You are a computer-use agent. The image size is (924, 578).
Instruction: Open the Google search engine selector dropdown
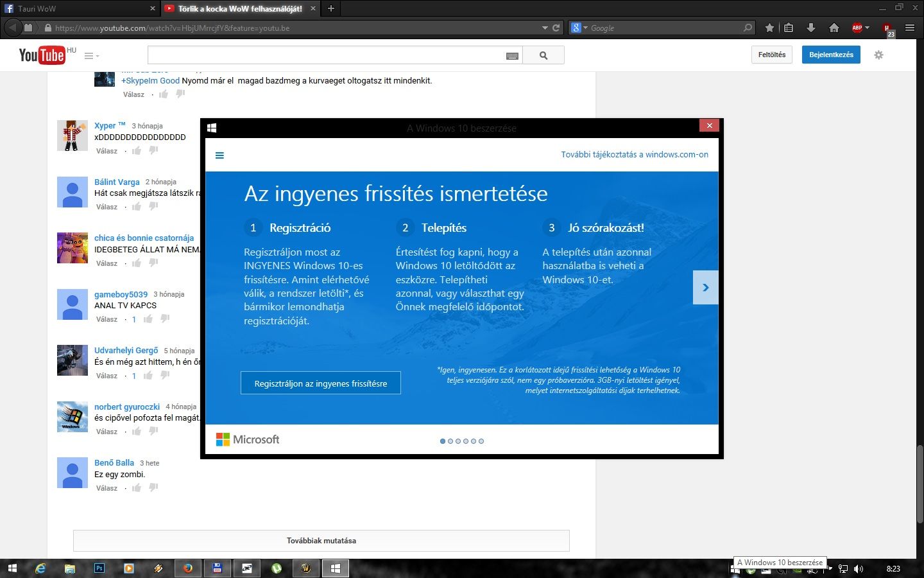coord(579,28)
